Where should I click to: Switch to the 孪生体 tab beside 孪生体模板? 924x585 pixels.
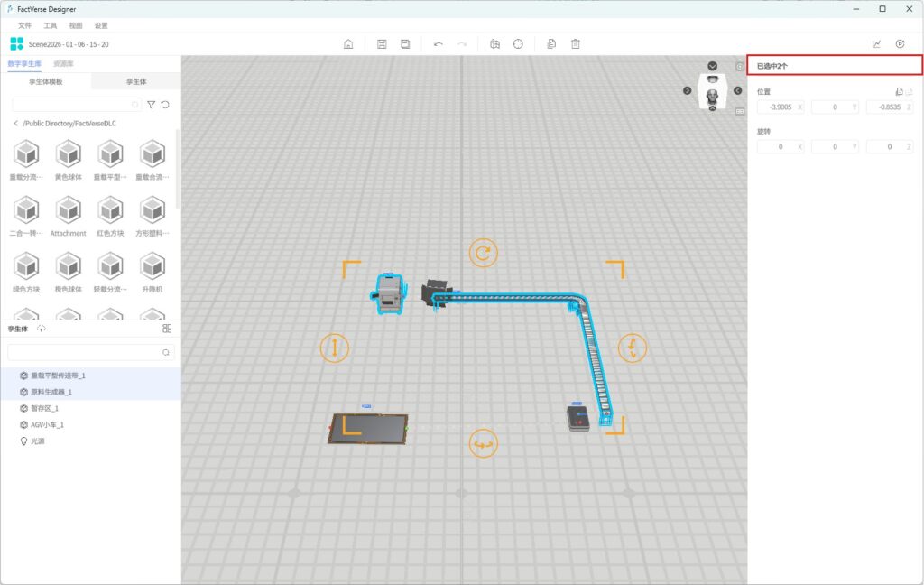135,81
